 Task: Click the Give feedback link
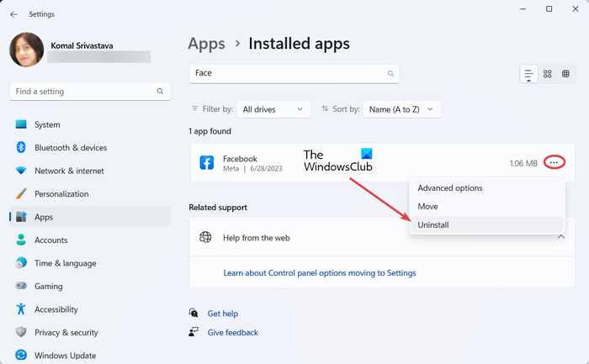point(233,332)
